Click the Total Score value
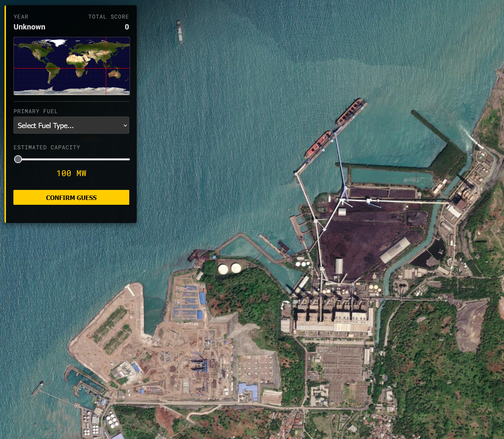 pyautogui.click(x=127, y=27)
